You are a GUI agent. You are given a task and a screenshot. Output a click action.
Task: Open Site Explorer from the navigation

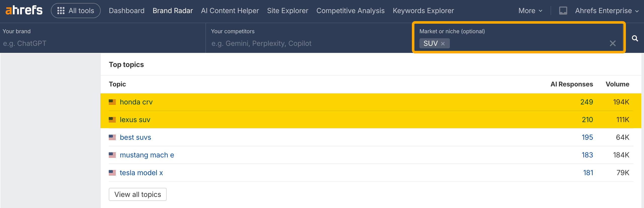(288, 11)
